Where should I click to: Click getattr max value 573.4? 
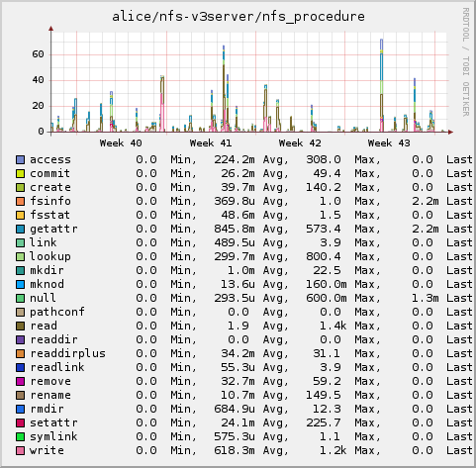click(324, 230)
